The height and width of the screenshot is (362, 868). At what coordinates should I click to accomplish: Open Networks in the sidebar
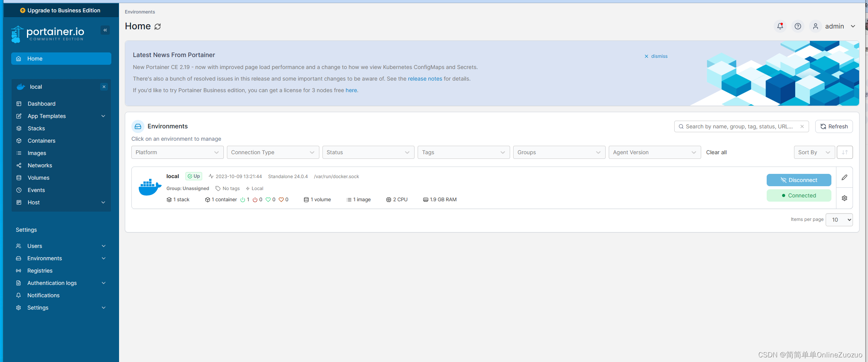(x=61, y=165)
